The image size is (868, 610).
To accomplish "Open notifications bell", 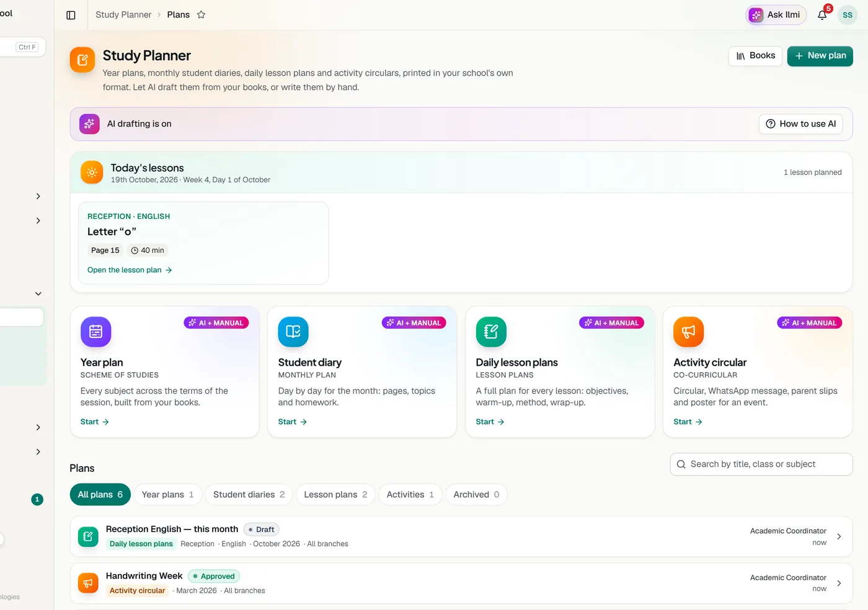I will pyautogui.click(x=822, y=15).
